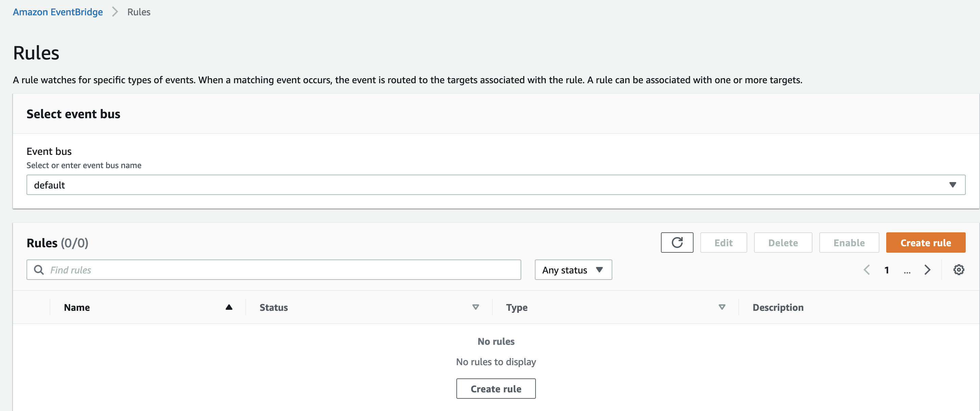Viewport: 980px width, 411px height.
Task: Open Amazon EventBridge breadcrumb link
Action: tap(58, 12)
